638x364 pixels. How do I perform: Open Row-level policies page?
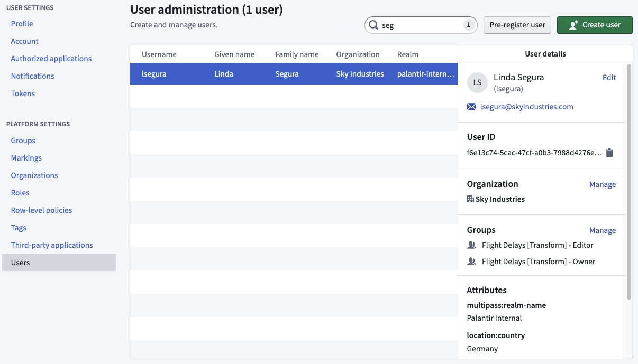coord(41,210)
